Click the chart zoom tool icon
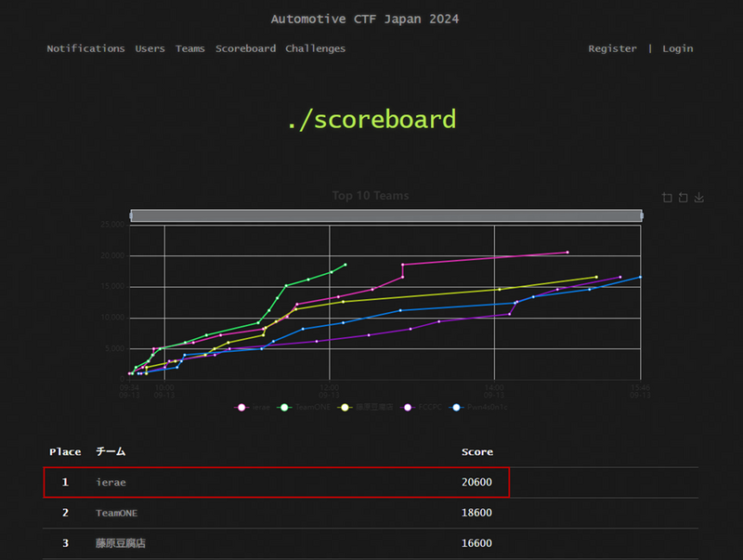The height and width of the screenshot is (560, 743). tap(667, 197)
